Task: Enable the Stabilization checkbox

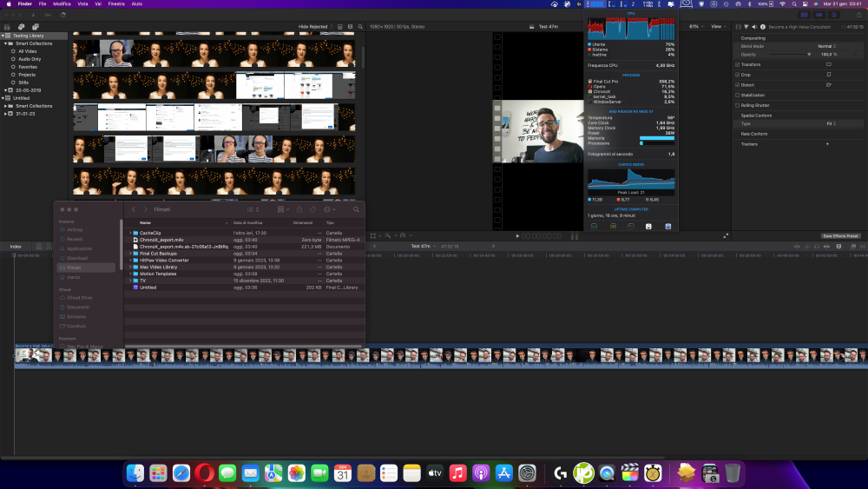Action: (737, 95)
